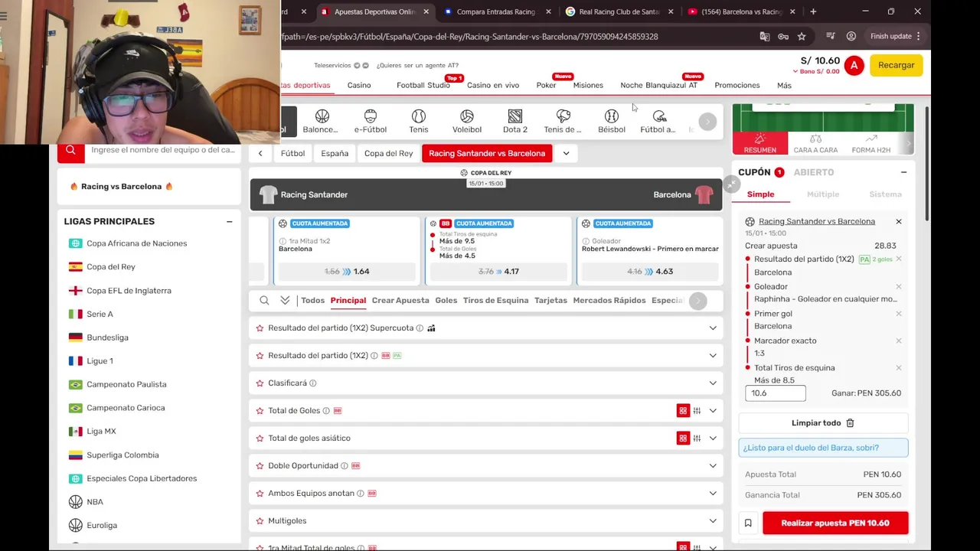Screen dimensions: 980x551
Task: Click the trash icon next to Limpiar todo
Action: coord(850,422)
